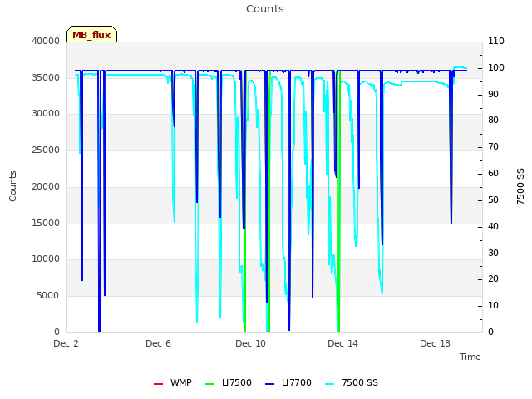This screenshot has width=532, height=399.
Task: Click the right 7500 SS y-axis title
Action: (x=520, y=186)
